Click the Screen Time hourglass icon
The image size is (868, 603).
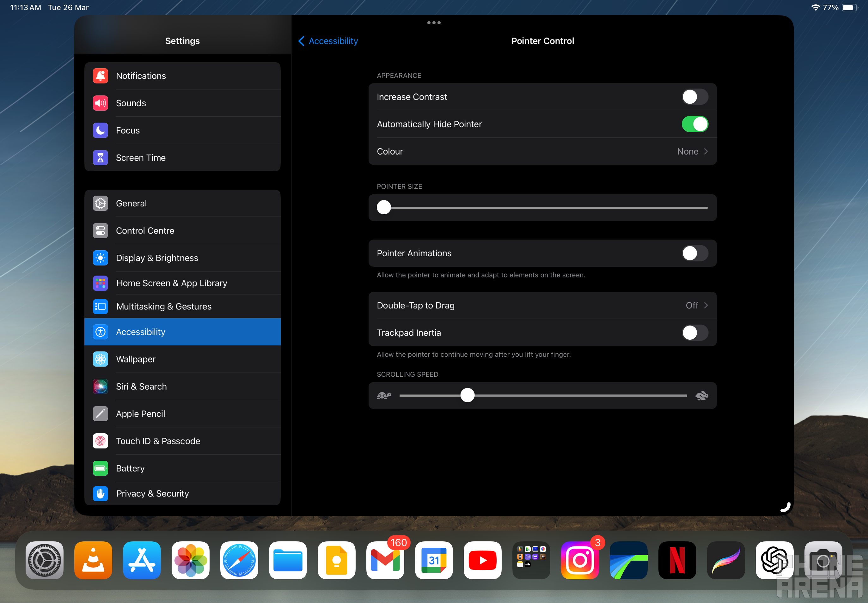[x=101, y=158]
